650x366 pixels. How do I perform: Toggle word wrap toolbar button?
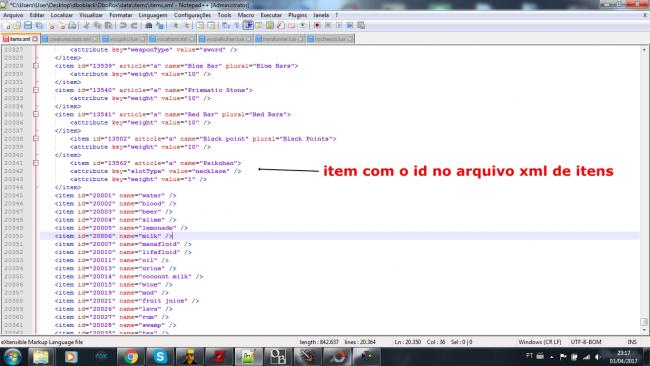pos(226,26)
